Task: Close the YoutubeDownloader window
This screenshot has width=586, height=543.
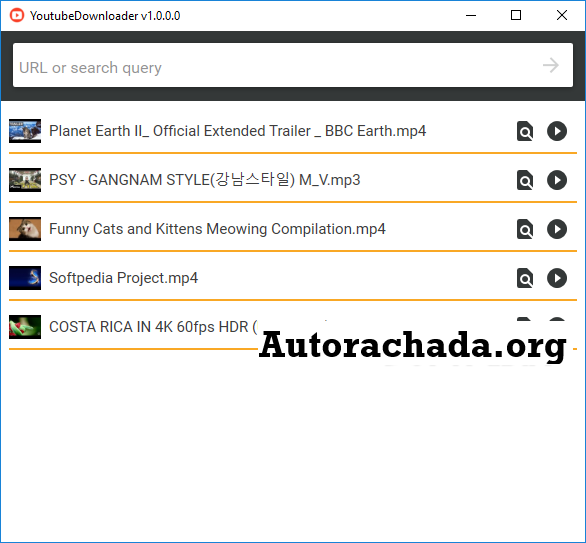Action: (562, 15)
